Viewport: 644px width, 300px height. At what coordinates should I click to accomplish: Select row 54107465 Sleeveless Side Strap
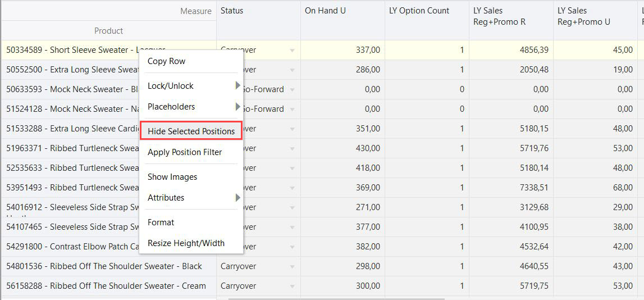point(109,228)
